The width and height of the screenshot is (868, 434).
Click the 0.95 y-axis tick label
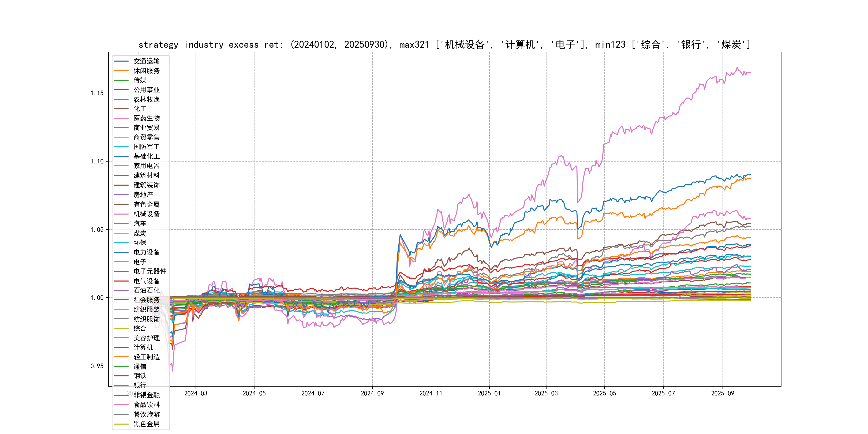pos(97,366)
